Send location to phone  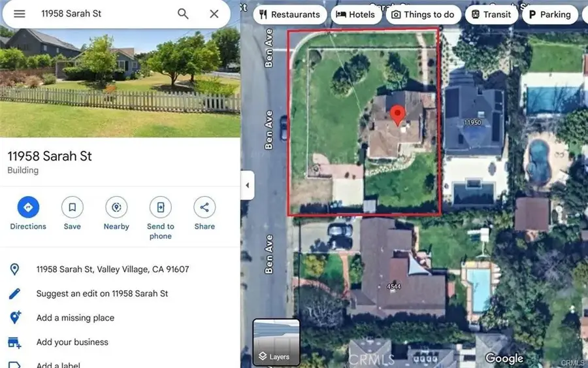160,208
